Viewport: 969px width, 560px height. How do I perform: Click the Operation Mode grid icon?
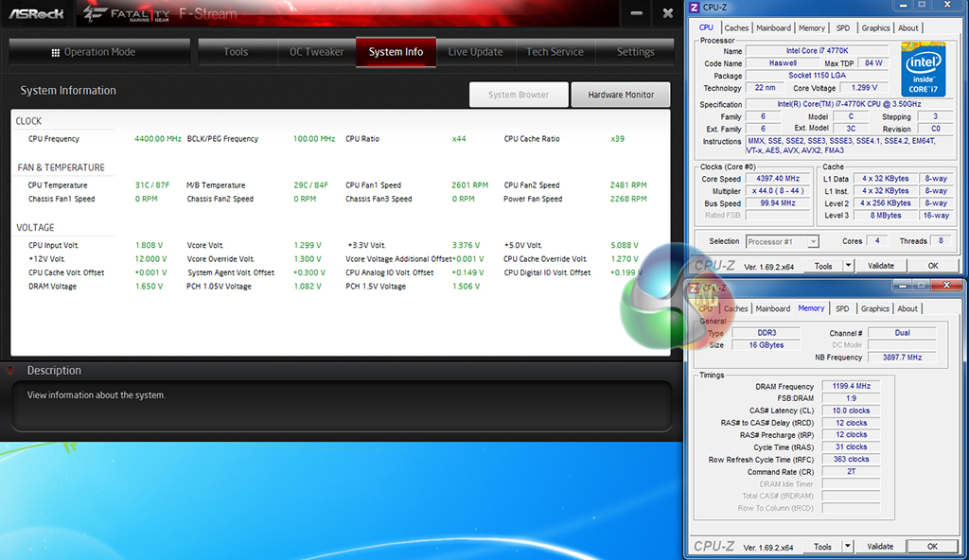[56, 53]
